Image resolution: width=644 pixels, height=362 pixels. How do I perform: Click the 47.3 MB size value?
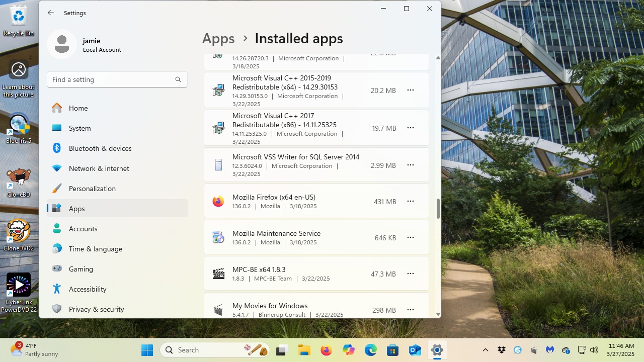point(383,274)
